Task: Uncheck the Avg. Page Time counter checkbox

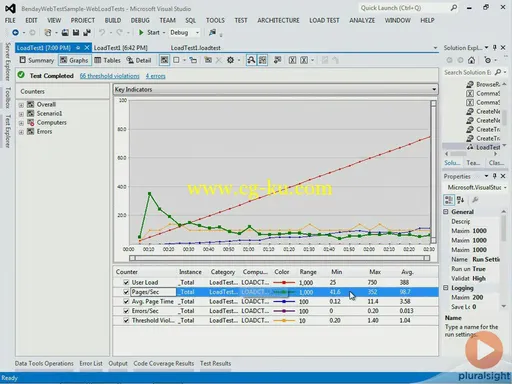Action: click(x=126, y=302)
